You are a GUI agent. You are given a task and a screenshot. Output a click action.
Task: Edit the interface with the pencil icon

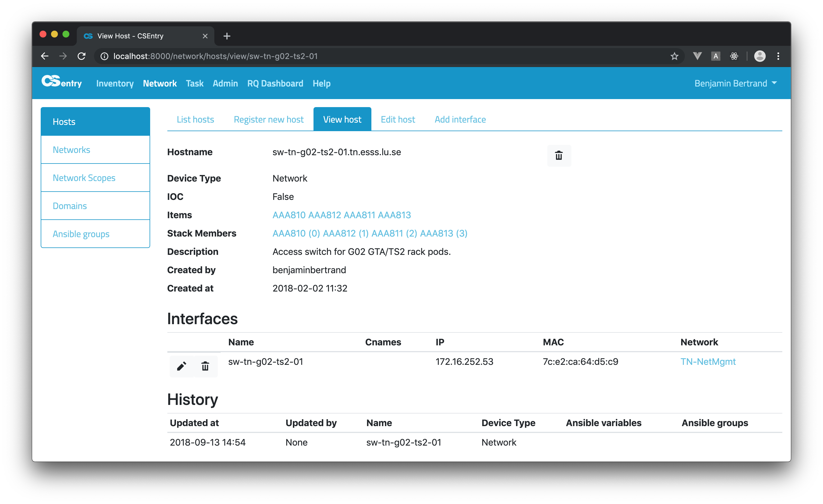(182, 366)
